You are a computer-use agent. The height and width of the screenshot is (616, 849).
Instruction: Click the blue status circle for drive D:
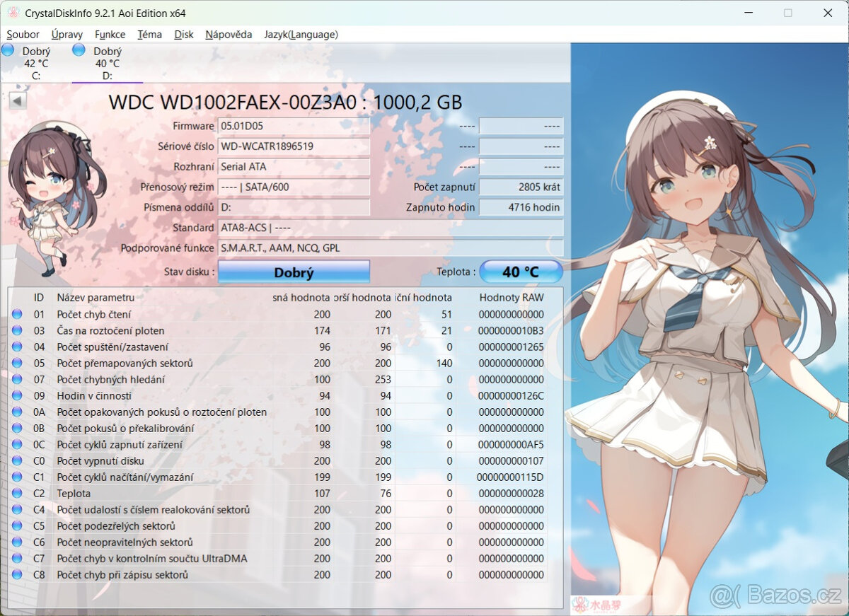(78, 50)
